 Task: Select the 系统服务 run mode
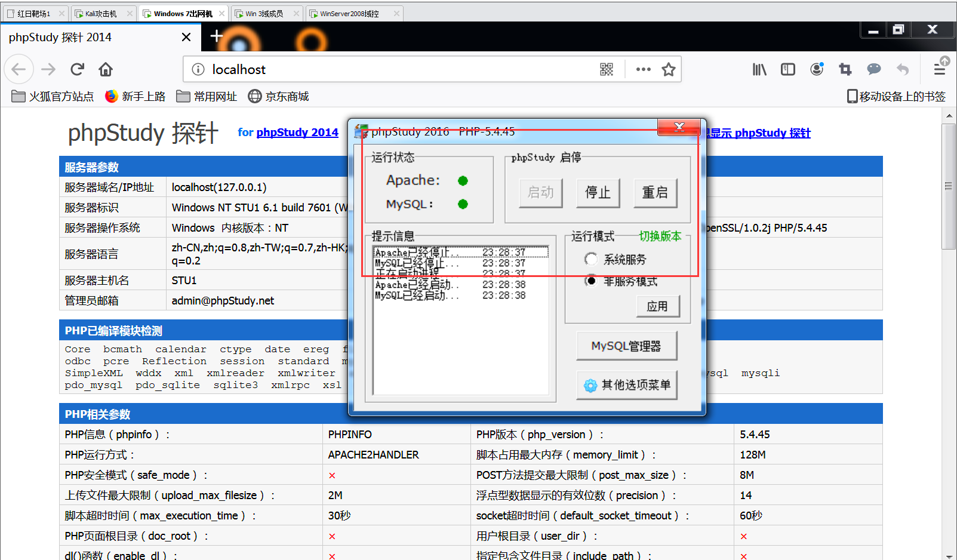click(x=590, y=259)
